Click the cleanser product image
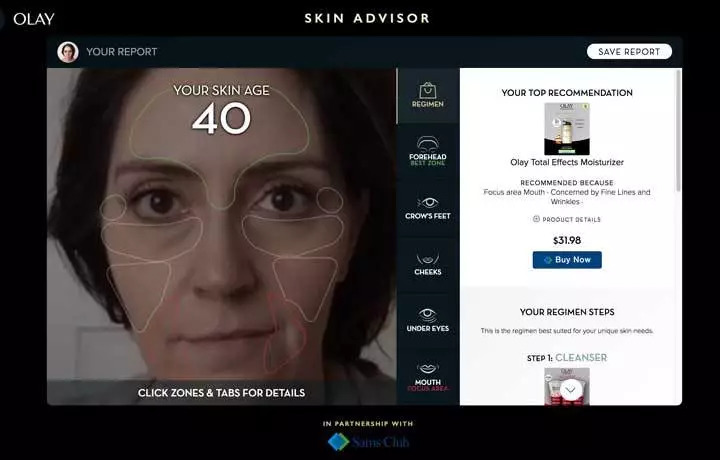The image size is (720, 460). tap(567, 386)
